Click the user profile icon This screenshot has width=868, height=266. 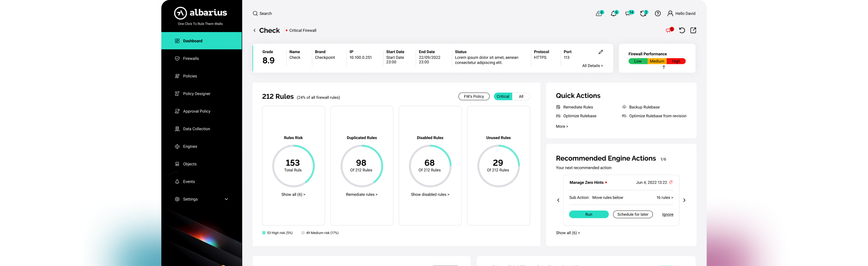click(x=670, y=13)
